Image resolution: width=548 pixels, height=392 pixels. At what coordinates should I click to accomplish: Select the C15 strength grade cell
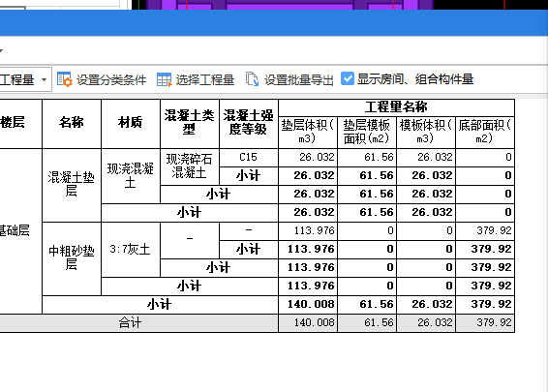[x=249, y=158]
